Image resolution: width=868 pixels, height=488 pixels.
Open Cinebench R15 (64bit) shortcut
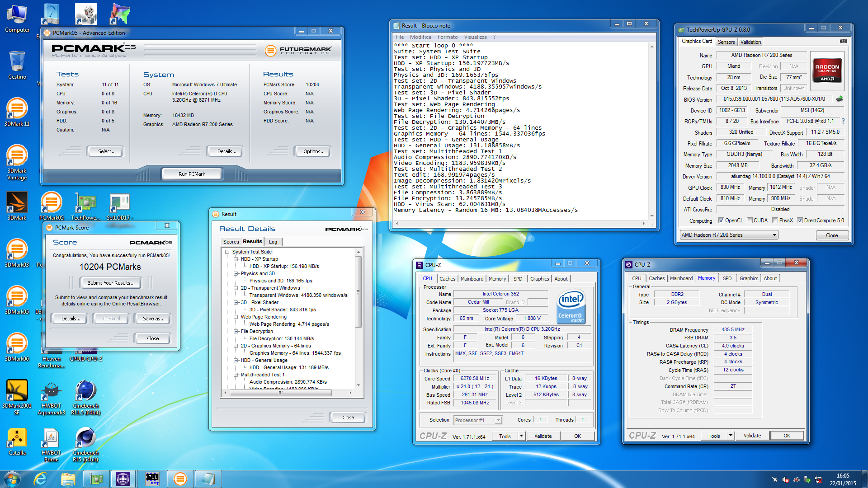[x=86, y=445]
